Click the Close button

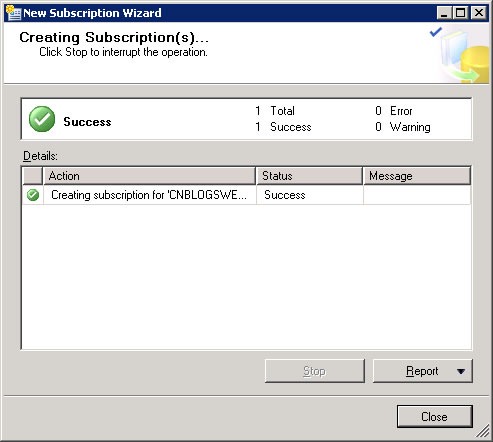pos(435,416)
